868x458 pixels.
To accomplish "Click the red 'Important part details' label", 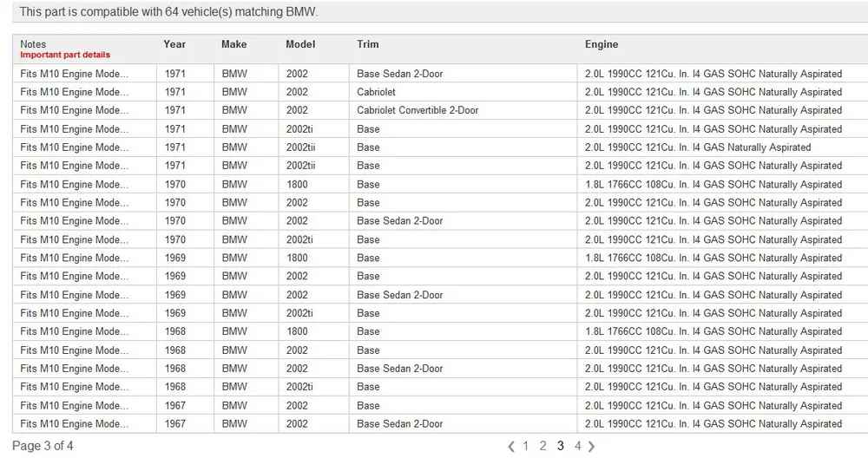I will pyautogui.click(x=65, y=55).
